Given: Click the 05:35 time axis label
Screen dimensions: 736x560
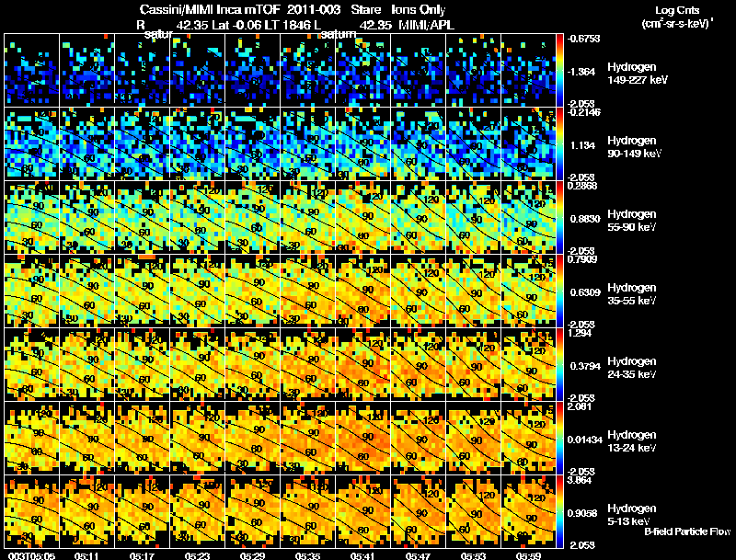Looking at the screenshot, I should click(x=307, y=556).
